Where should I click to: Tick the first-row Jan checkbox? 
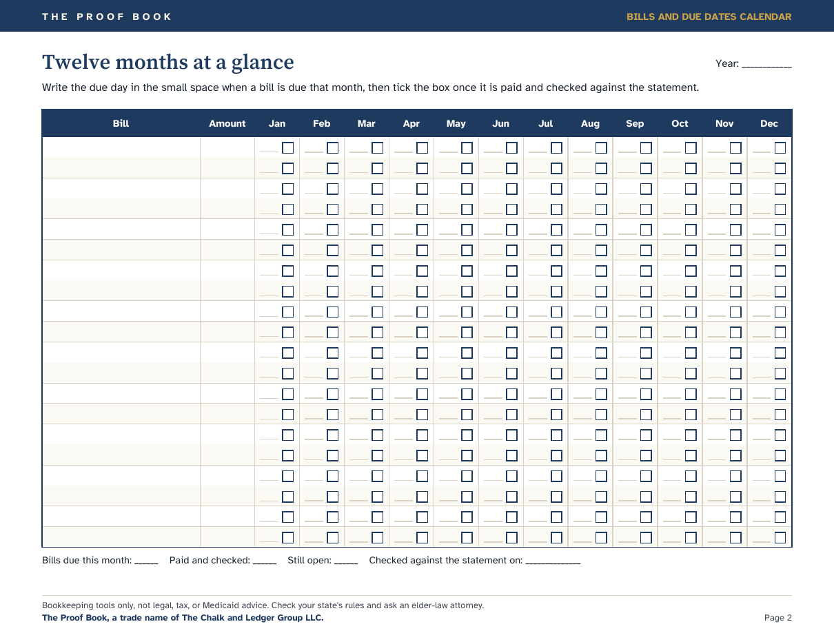[x=287, y=148]
